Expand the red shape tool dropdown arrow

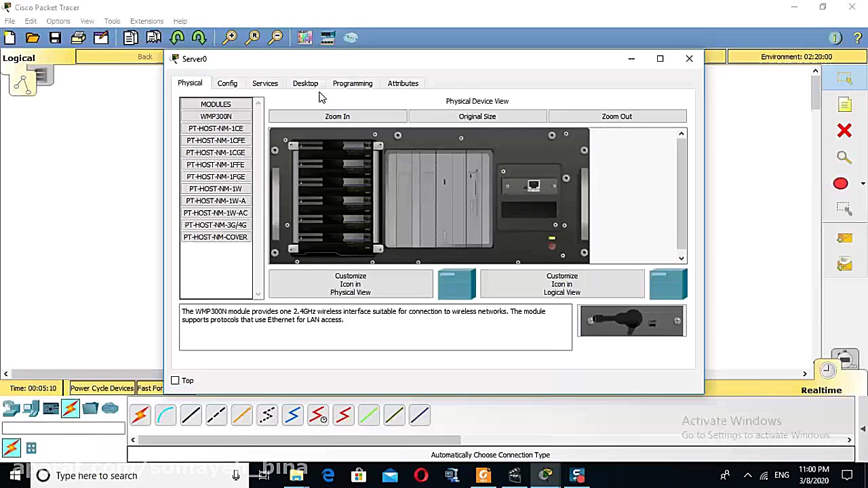(x=862, y=184)
